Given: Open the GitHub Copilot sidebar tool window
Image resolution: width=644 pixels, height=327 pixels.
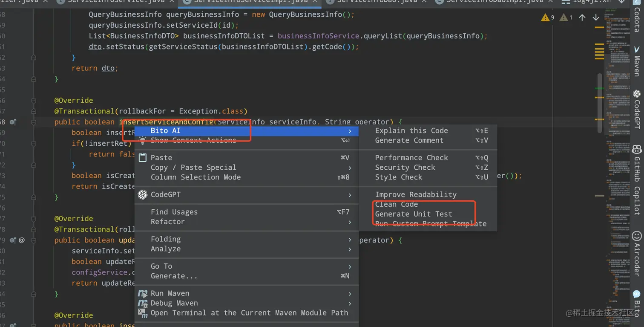Looking at the screenshot, I should click(637, 180).
